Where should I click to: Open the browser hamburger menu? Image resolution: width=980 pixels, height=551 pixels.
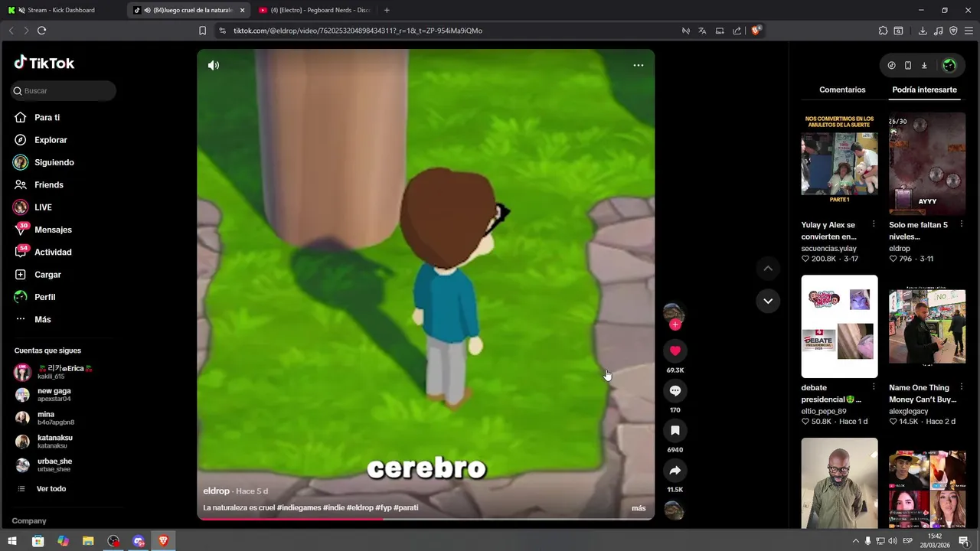coord(969,31)
